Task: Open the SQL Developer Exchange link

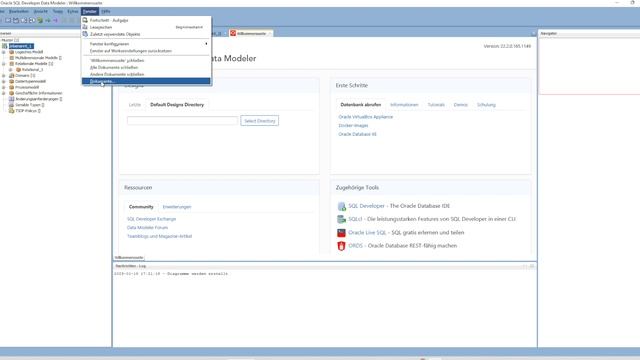Action: [151, 219]
